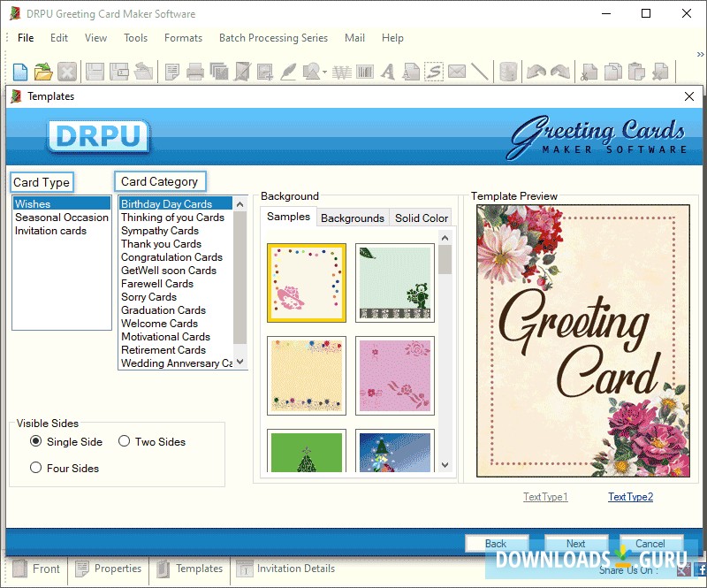The image size is (707, 588).
Task: Choose the Four Sides option
Action: 36,468
